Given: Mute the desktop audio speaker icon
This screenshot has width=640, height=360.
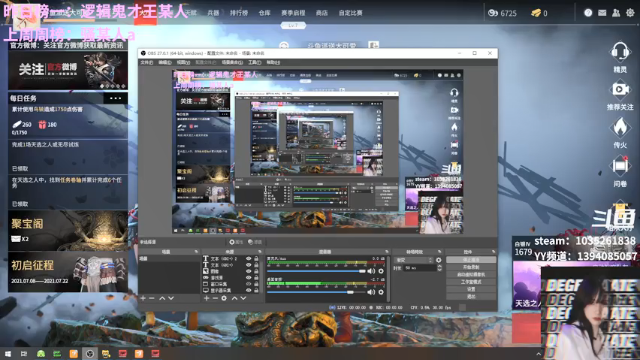Looking at the screenshot, I should [x=371, y=292].
